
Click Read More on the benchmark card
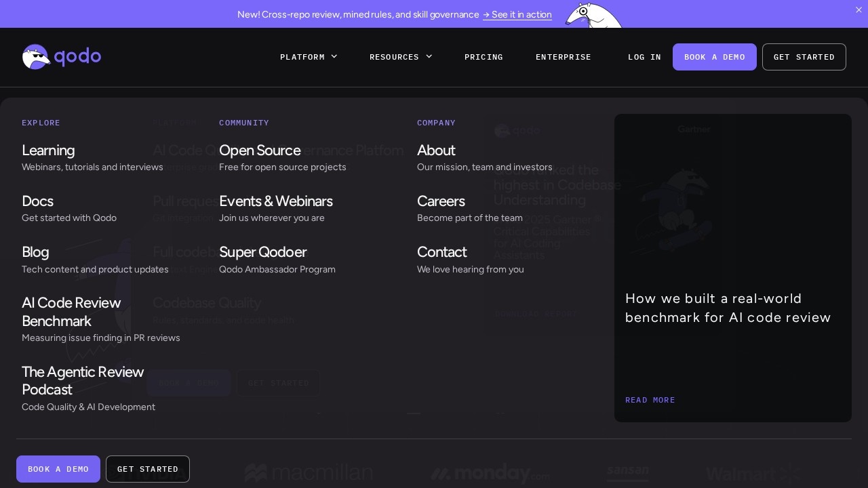[650, 400]
